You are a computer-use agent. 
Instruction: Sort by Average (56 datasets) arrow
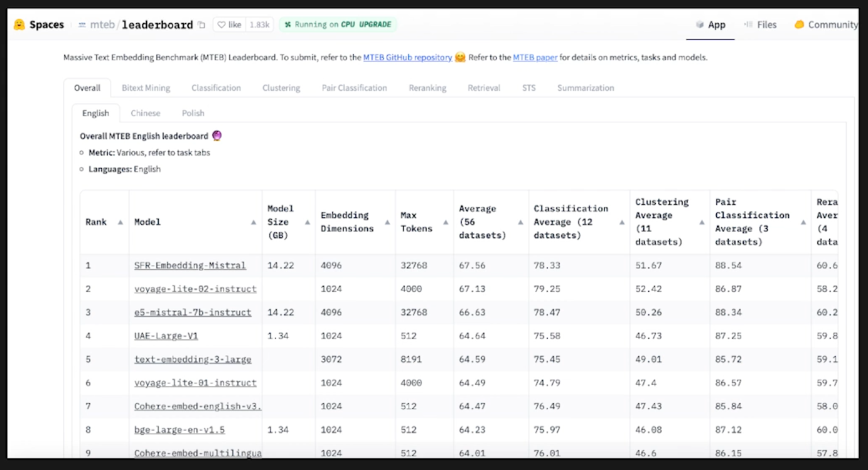tap(520, 222)
